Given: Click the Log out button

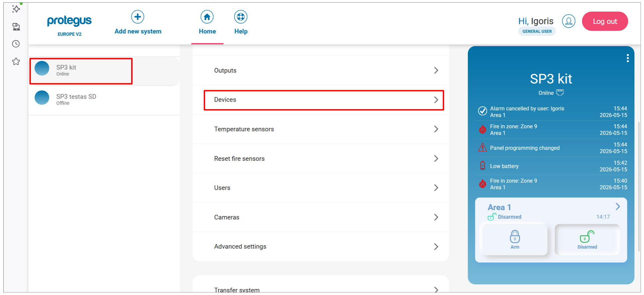Looking at the screenshot, I should click(x=605, y=21).
